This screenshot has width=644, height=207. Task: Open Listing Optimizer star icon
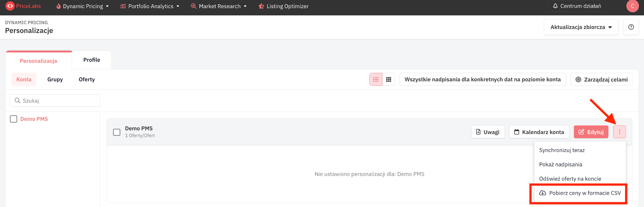point(261,6)
